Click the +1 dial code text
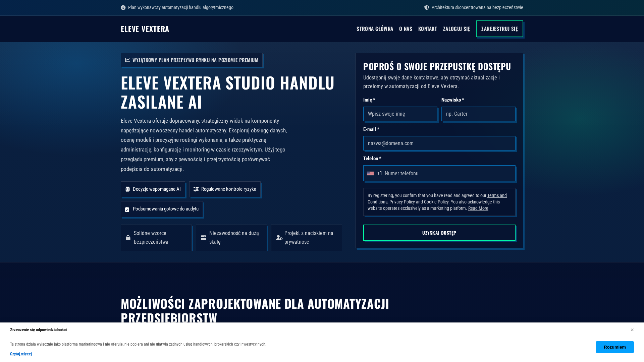This screenshot has height=362, width=644. click(x=379, y=173)
